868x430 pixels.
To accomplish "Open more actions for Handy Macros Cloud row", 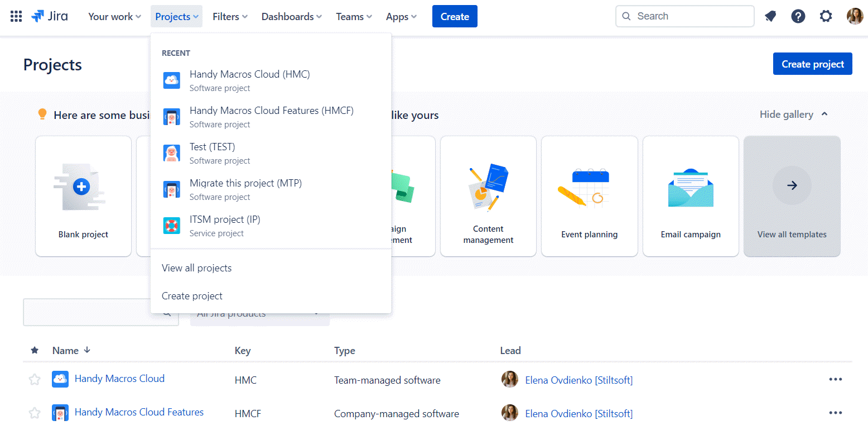I will point(835,379).
